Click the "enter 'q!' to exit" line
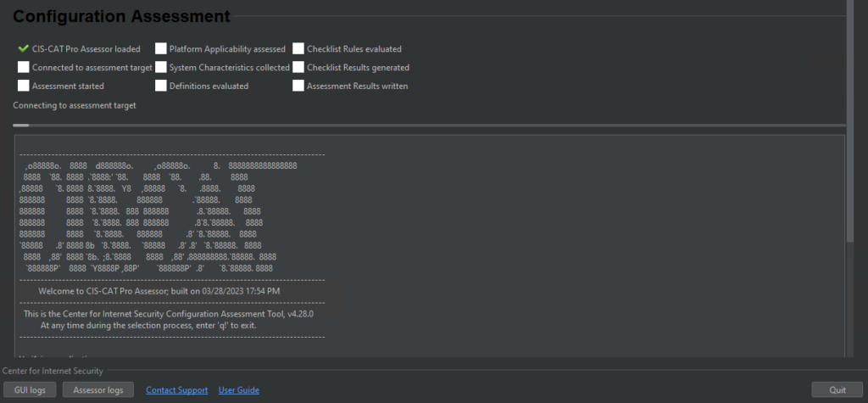Image resolution: width=868 pixels, height=403 pixels. pyautogui.click(x=148, y=325)
